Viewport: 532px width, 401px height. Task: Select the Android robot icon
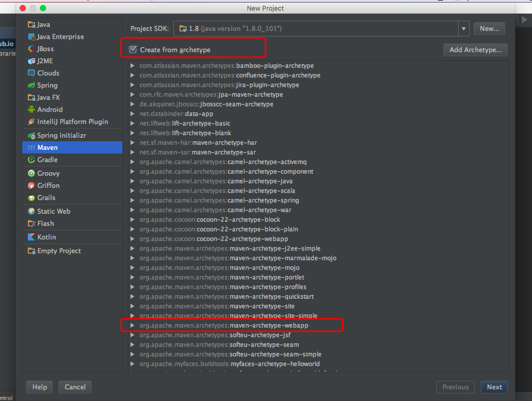click(31, 109)
